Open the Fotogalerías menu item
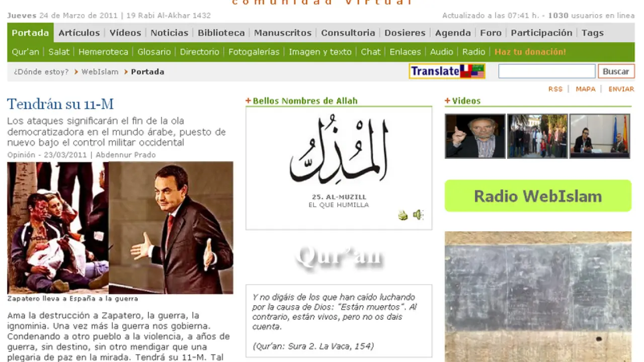The image size is (644, 362). [x=254, y=52]
